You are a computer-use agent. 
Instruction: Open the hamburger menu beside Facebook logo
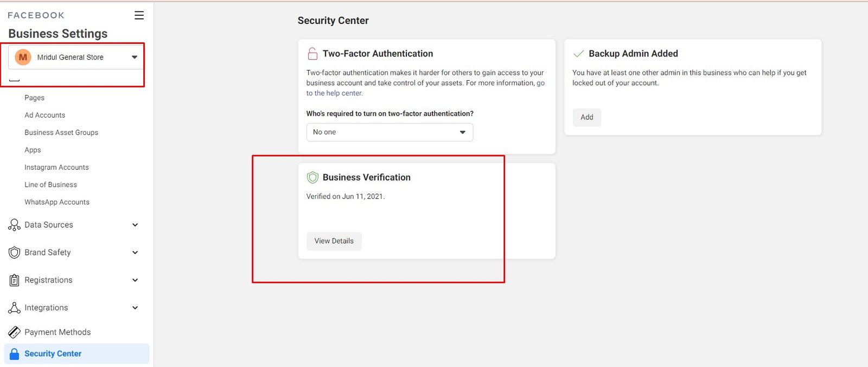tap(139, 15)
